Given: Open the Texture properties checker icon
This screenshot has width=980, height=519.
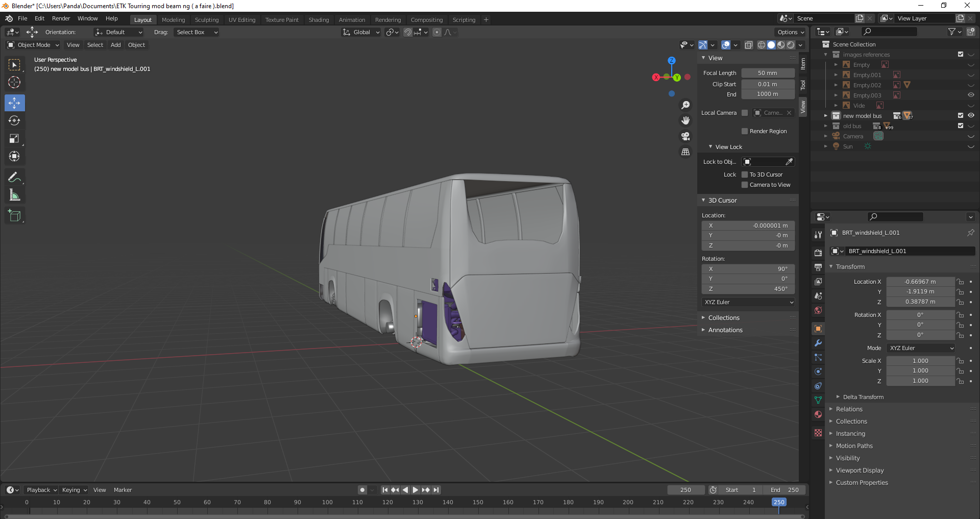Looking at the screenshot, I should click(818, 433).
